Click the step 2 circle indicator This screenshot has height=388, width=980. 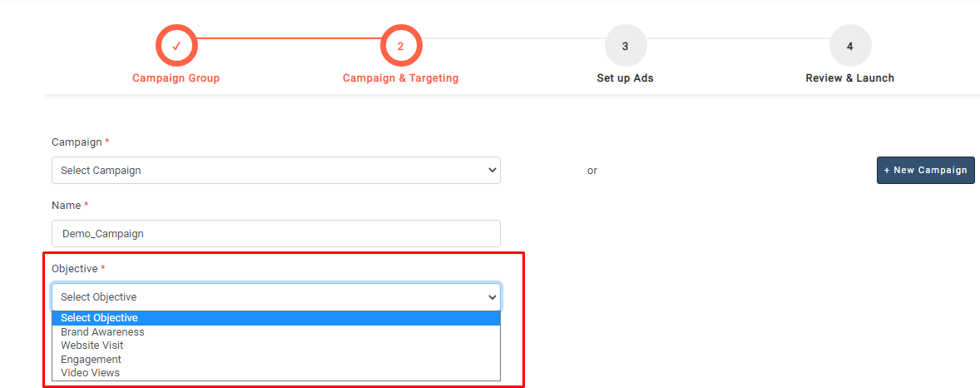pos(401,46)
